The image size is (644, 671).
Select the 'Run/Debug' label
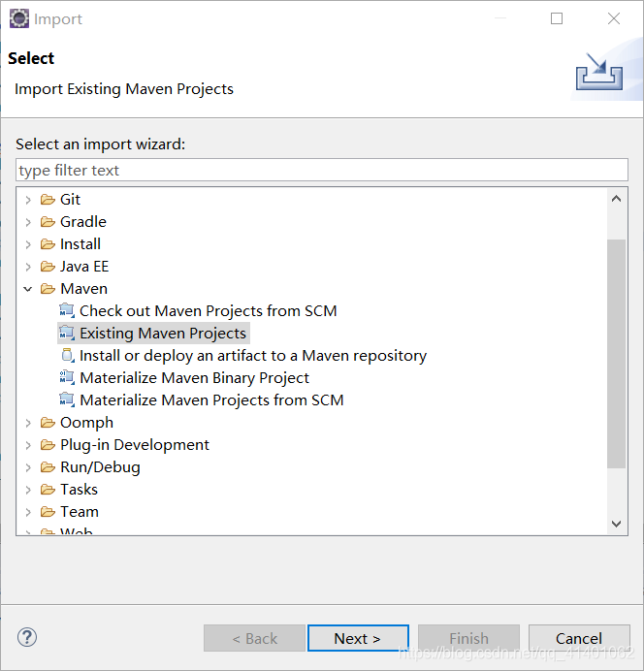click(x=100, y=466)
